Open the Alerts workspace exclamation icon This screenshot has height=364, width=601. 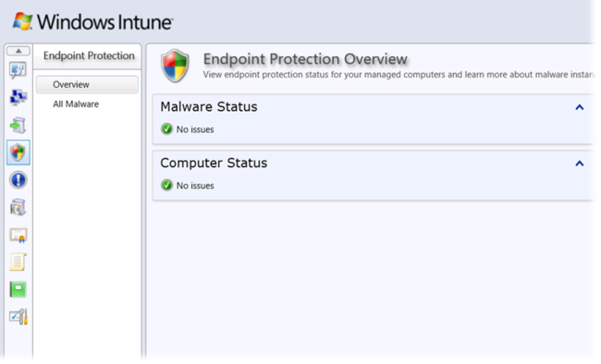tap(18, 180)
